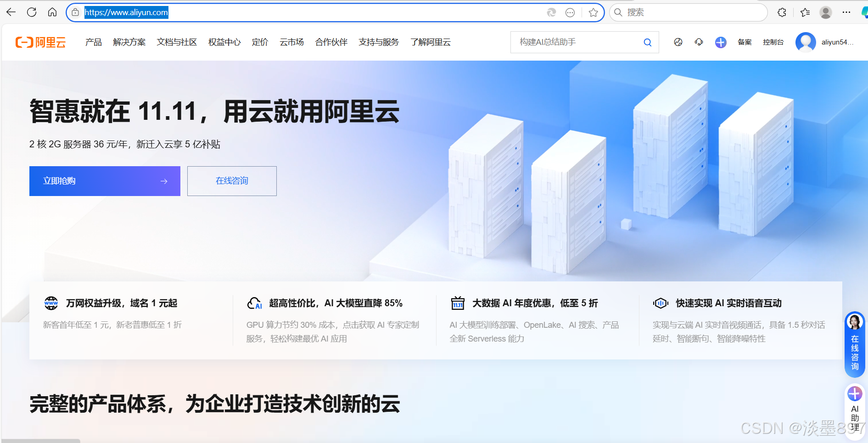Viewport: 868px width, 443px height.
Task: View site info via the lock icon
Action: (76, 12)
